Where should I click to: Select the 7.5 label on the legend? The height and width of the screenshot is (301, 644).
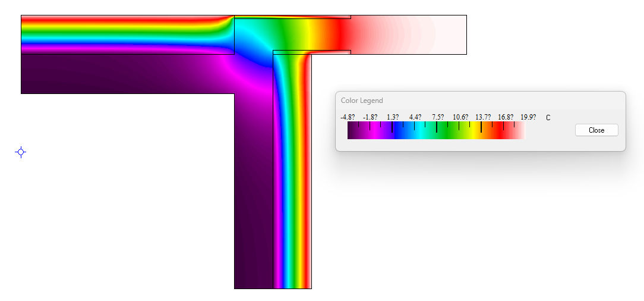point(438,117)
